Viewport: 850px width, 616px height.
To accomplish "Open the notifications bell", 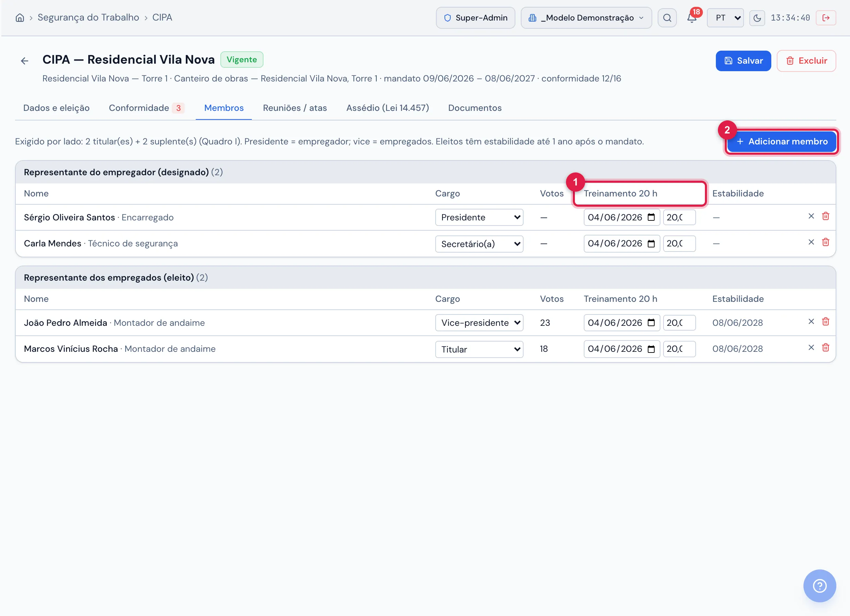I will [x=692, y=17].
